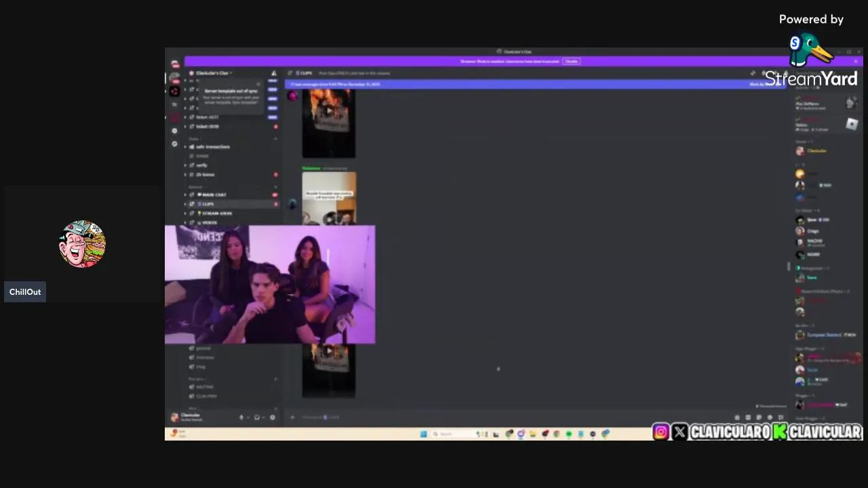Open the gift icon in the message bar

[737, 418]
